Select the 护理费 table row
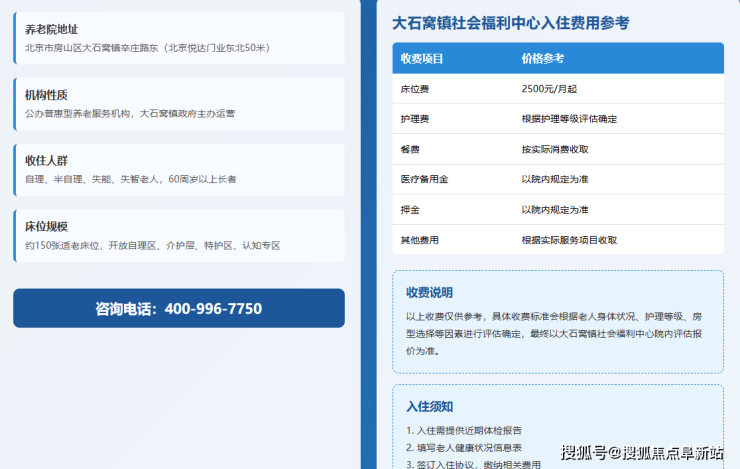Viewport: 740px width, 469px height. (x=558, y=119)
